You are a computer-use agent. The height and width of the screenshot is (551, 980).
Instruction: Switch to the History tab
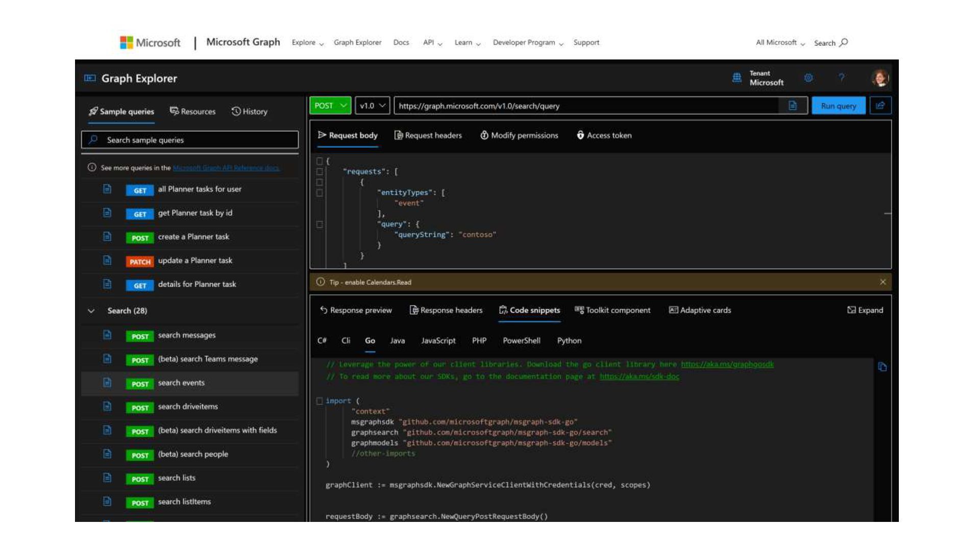point(249,111)
